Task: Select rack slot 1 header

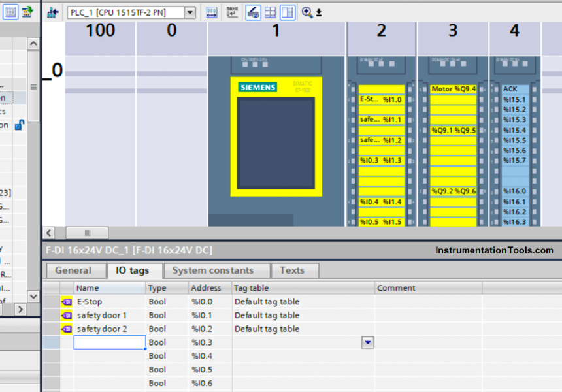Action: tap(276, 39)
